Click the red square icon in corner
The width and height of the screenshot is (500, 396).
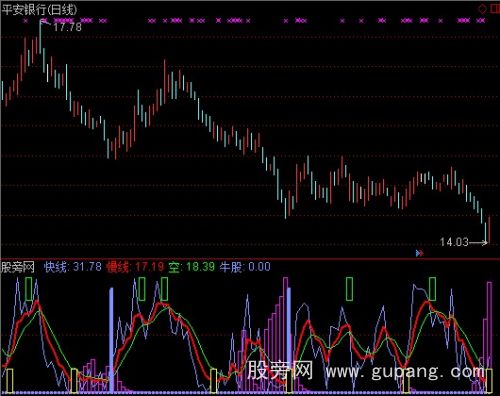pyautogui.click(x=495, y=9)
